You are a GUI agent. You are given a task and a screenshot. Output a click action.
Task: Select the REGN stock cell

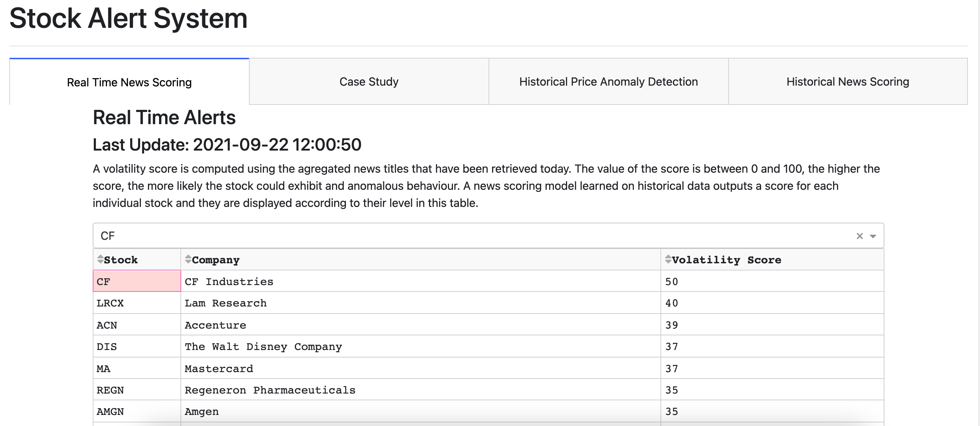(x=137, y=390)
